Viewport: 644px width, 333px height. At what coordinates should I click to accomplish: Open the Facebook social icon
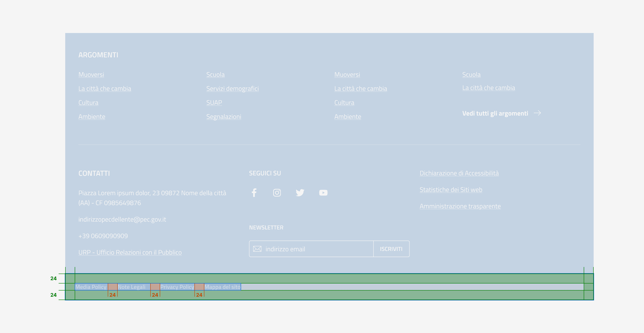(254, 193)
